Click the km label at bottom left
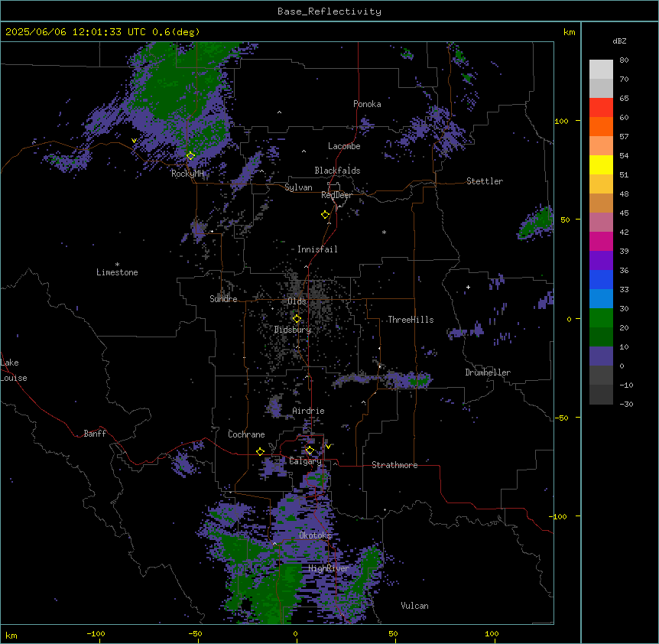The image size is (659, 644). (11, 635)
